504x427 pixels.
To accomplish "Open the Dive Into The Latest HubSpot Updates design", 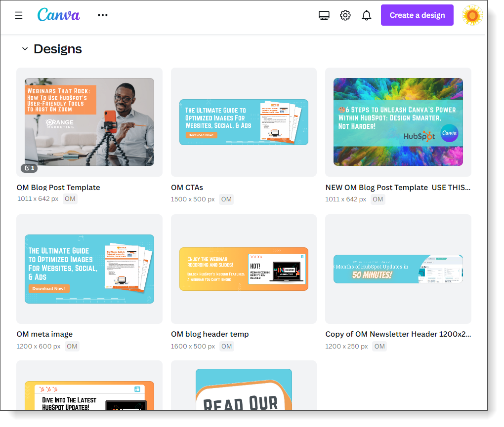I will click(89, 395).
